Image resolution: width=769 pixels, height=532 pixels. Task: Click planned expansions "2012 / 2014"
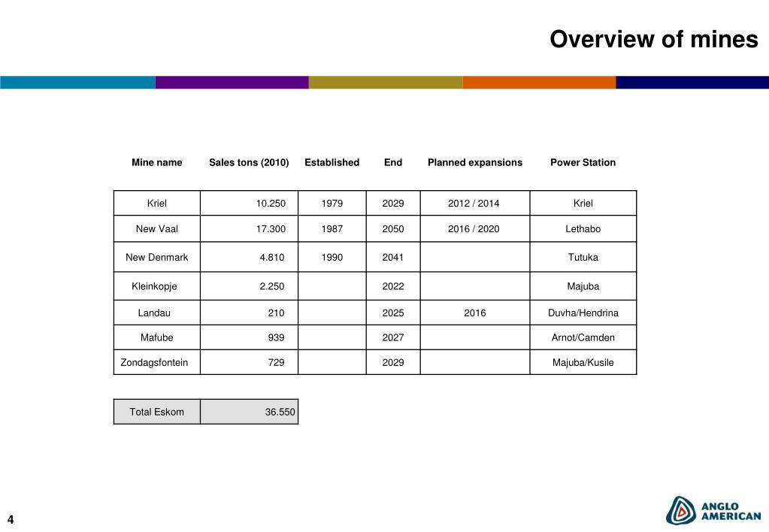[x=474, y=204]
